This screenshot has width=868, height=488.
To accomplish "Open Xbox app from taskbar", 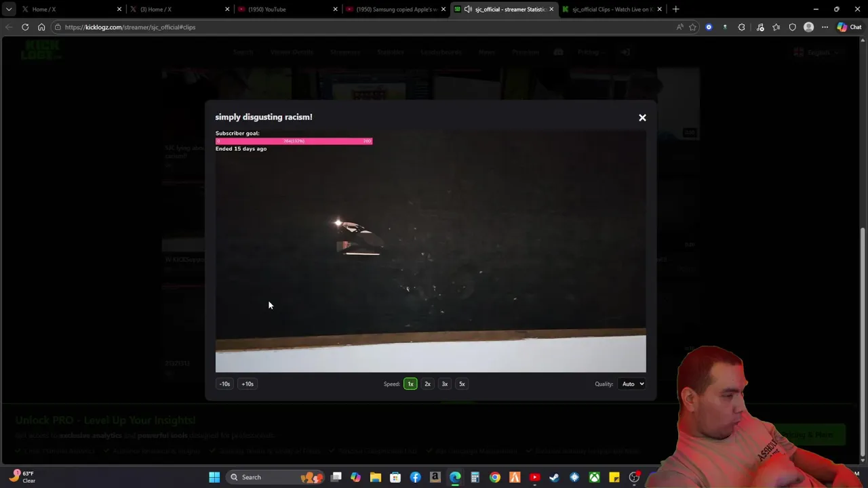I will 594,477.
